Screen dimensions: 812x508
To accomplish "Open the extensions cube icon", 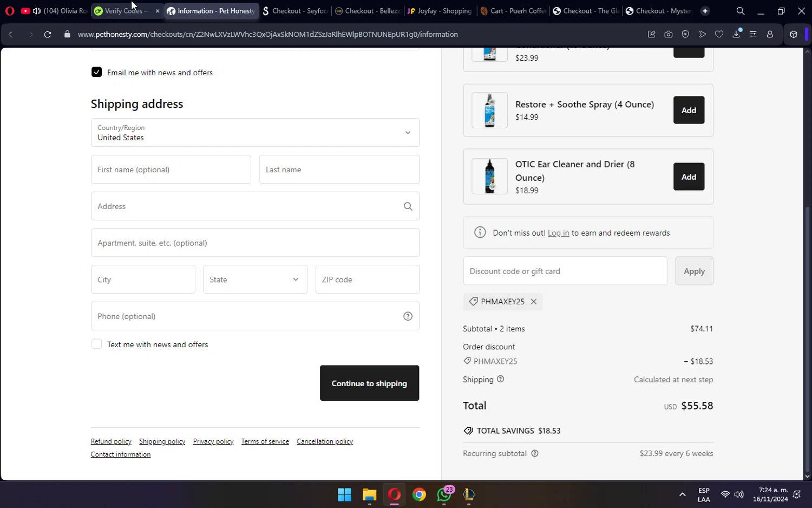I will click(x=794, y=34).
